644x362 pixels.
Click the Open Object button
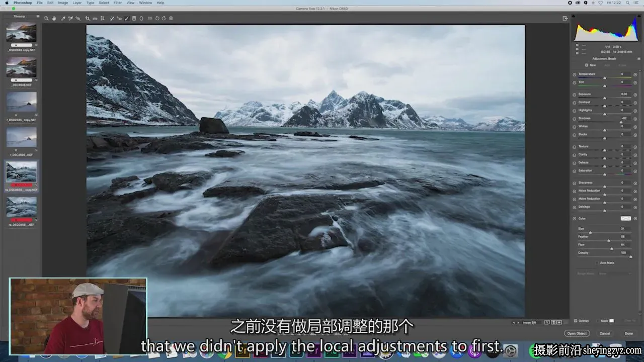577,333
